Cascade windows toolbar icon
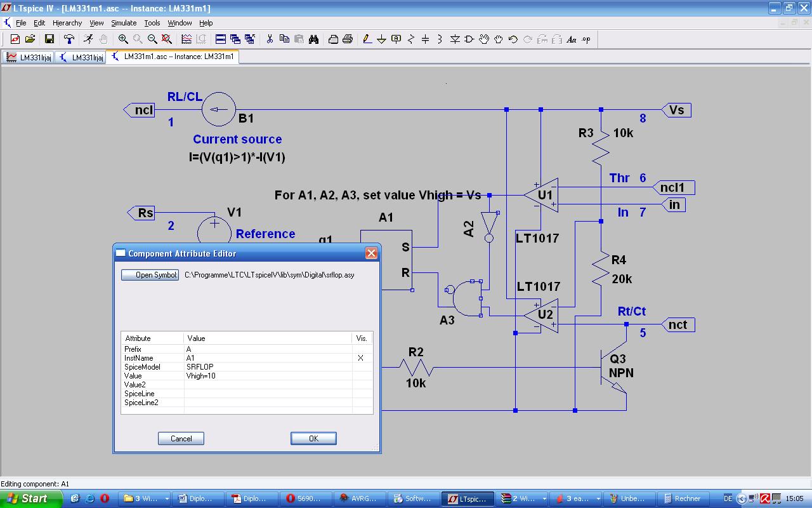The width and height of the screenshot is (812, 508). click(235, 39)
